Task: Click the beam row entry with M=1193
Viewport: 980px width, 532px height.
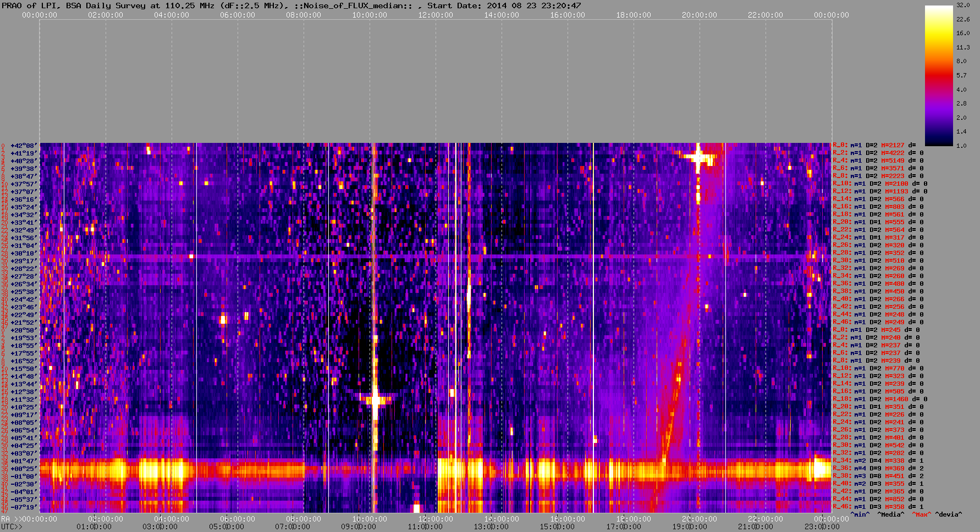Action: coord(880,192)
